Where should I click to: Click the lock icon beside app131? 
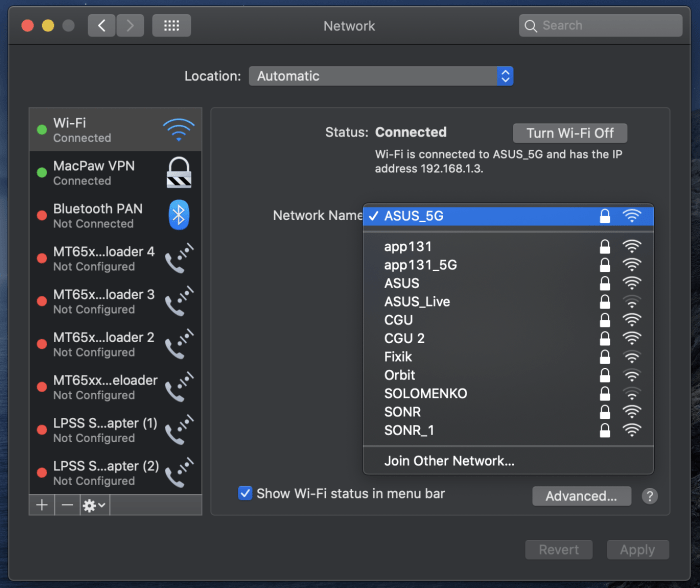[605, 246]
